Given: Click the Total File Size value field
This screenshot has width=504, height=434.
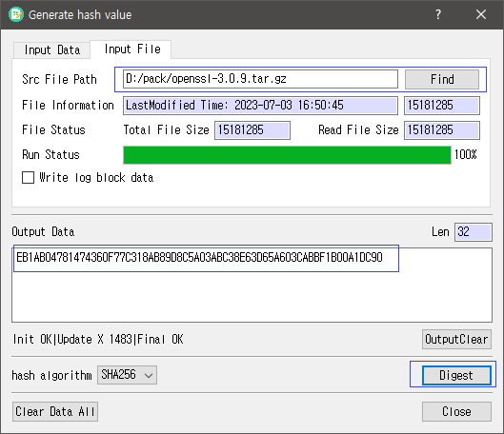Looking at the screenshot, I should 252,130.
